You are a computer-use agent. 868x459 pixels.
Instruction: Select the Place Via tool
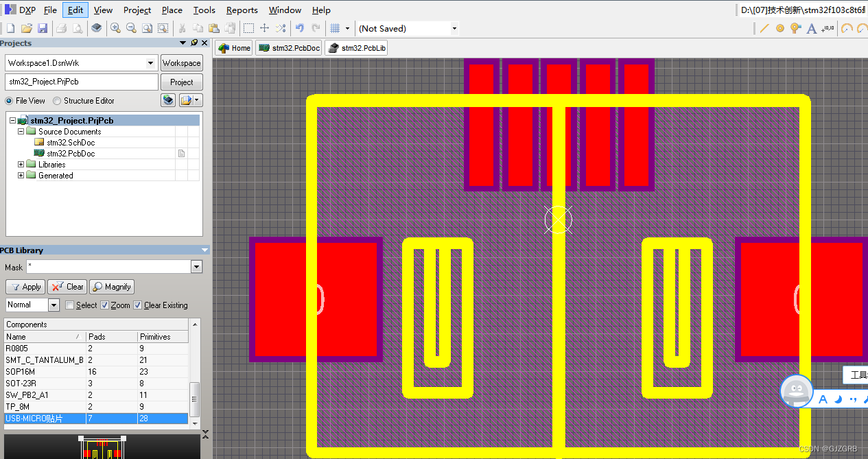(x=796, y=28)
